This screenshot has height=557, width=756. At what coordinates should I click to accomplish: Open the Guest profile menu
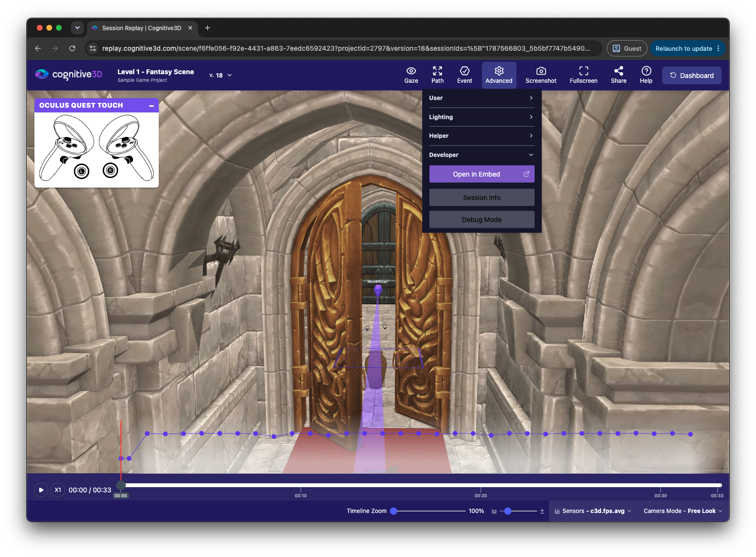point(627,48)
